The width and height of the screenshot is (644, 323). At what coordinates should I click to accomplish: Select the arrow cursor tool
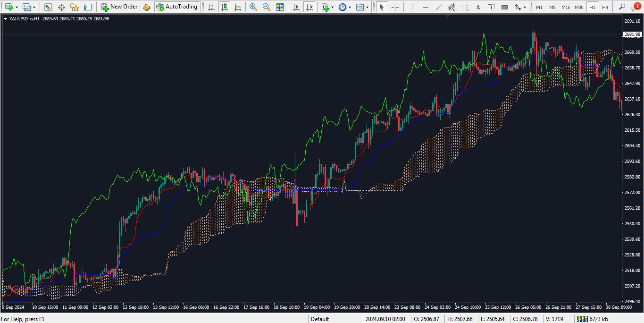coord(382,7)
